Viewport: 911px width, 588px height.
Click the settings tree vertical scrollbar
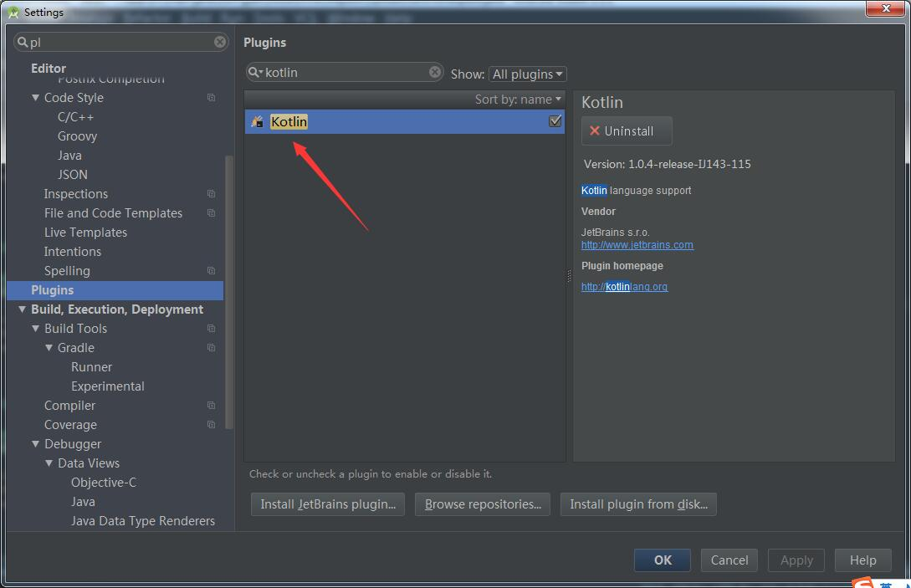coord(229,292)
